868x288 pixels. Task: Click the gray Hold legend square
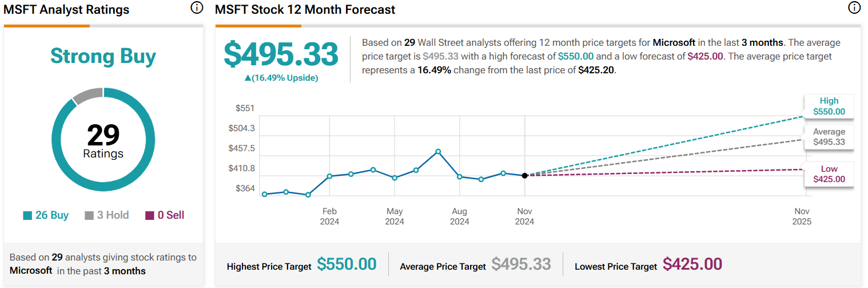pyautogui.click(x=89, y=216)
